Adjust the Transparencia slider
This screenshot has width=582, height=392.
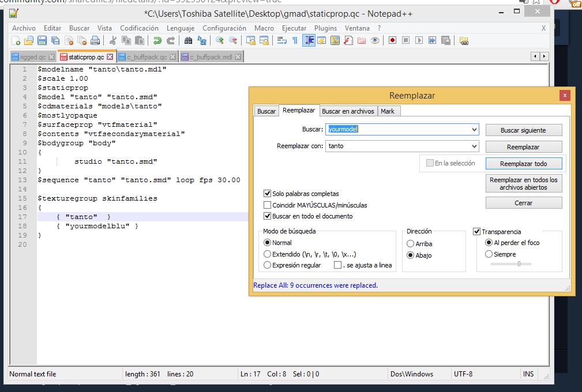519,263
